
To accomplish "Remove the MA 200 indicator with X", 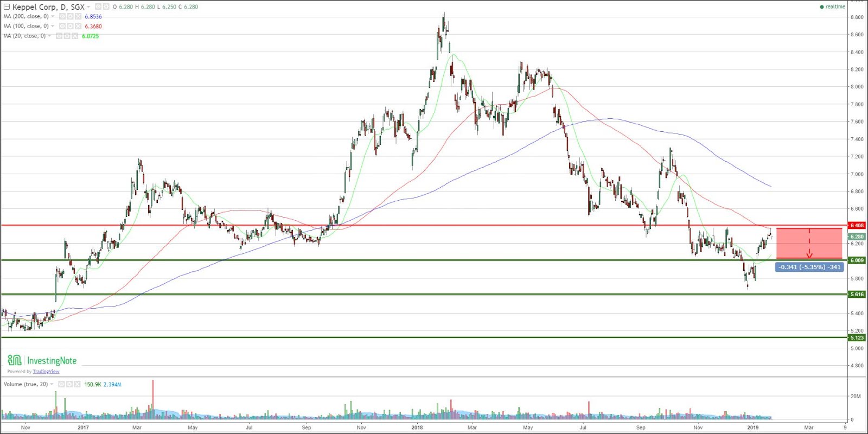I will pyautogui.click(x=78, y=16).
